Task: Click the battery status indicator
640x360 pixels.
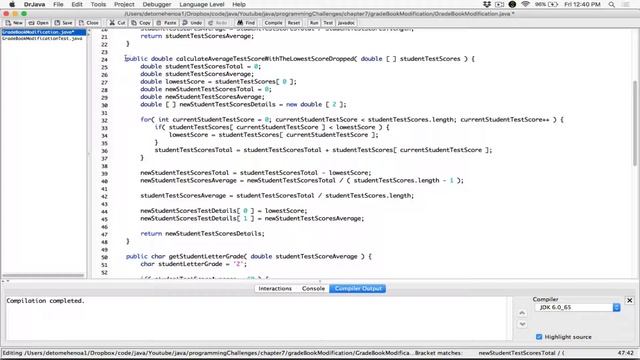Action: [x=547, y=4]
